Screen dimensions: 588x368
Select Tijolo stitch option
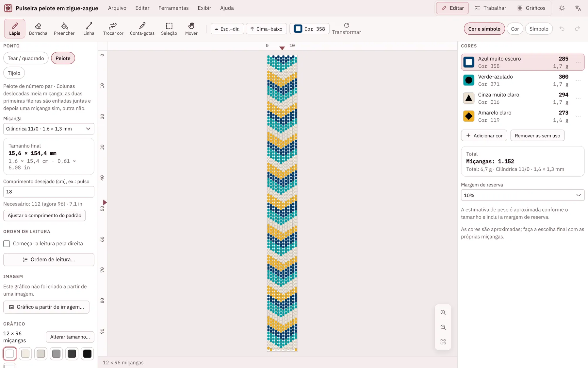point(14,73)
